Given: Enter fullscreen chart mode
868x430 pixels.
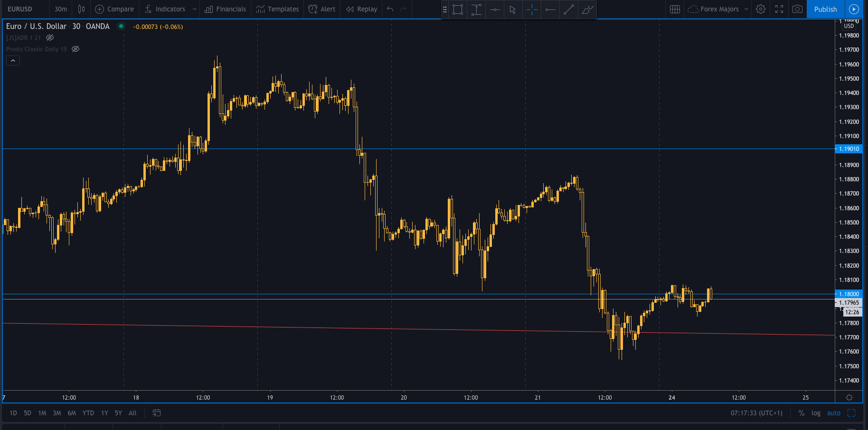Looking at the screenshot, I should (x=779, y=9).
